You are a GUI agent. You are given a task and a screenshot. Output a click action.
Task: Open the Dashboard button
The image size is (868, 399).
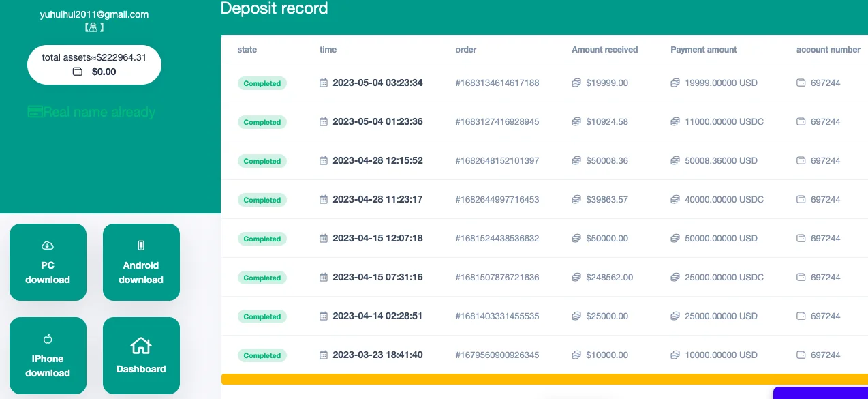click(x=141, y=355)
